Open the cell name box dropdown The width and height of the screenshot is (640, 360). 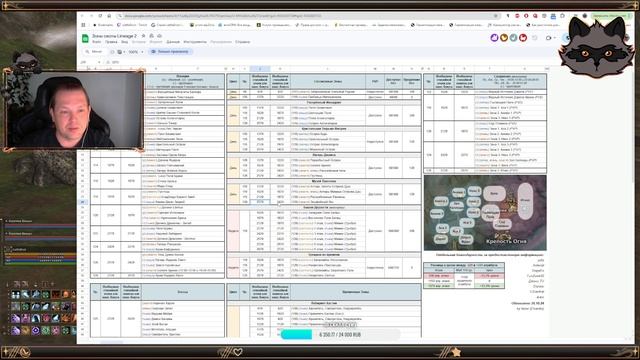pyautogui.click(x=99, y=62)
